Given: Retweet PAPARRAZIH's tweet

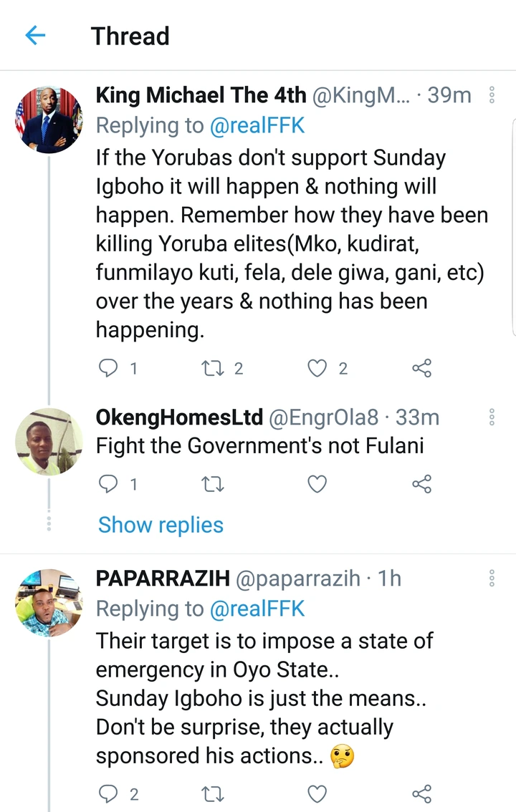Looking at the screenshot, I should point(213,793).
